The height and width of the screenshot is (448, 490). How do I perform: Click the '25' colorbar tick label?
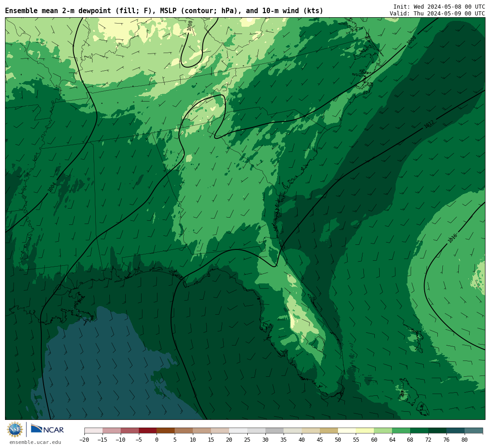tap(248, 439)
